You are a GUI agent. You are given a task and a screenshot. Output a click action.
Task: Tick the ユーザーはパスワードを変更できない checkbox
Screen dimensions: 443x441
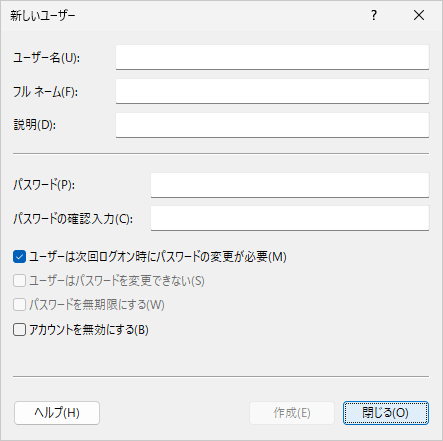(x=19, y=281)
